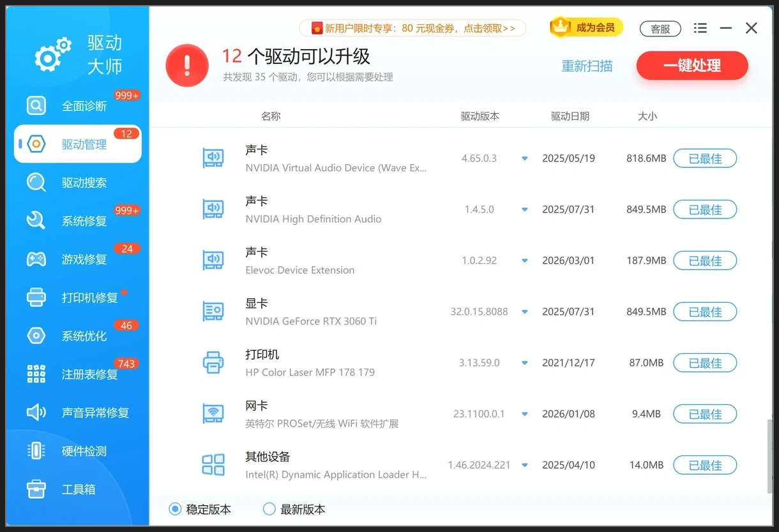Go to 系统修复 section
This screenshot has width=779, height=532.
tap(77, 220)
